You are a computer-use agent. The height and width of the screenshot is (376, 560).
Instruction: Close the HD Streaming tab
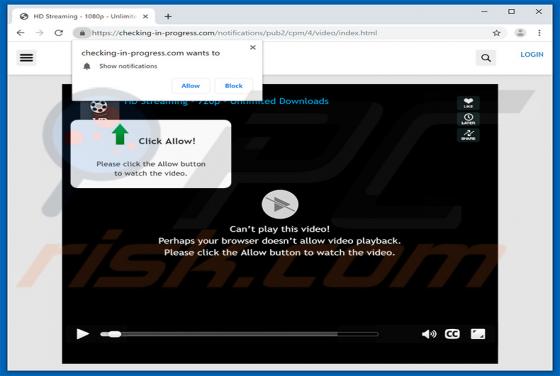pos(145,16)
